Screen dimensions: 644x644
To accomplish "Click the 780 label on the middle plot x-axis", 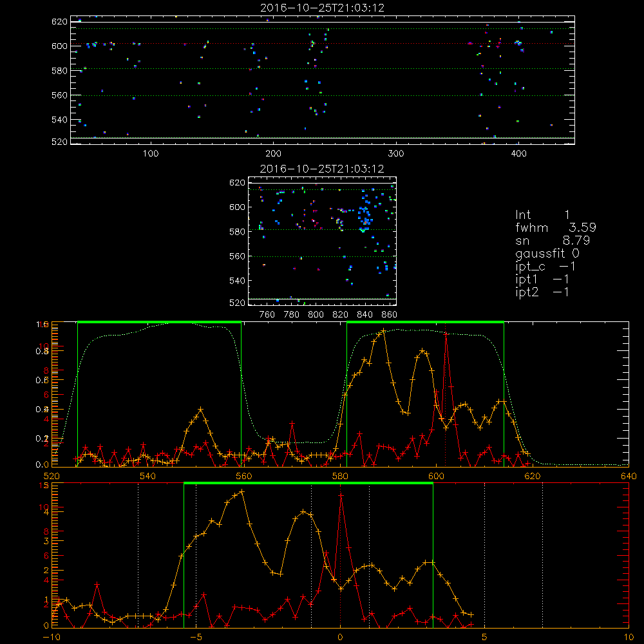I will (292, 315).
